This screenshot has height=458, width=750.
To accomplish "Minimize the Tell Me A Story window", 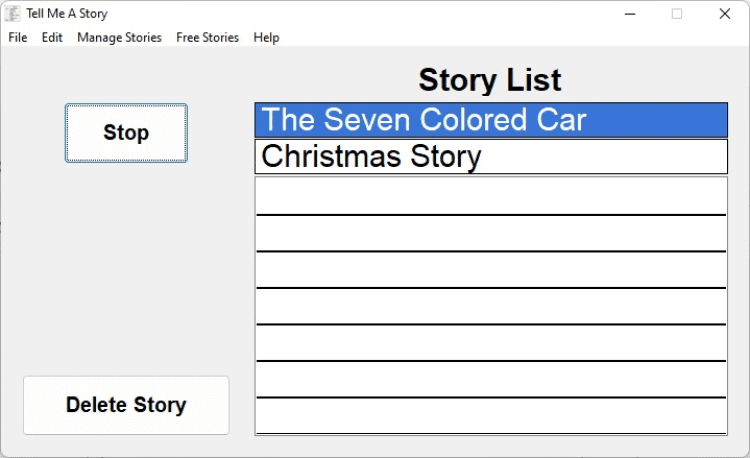I will tap(631, 14).
